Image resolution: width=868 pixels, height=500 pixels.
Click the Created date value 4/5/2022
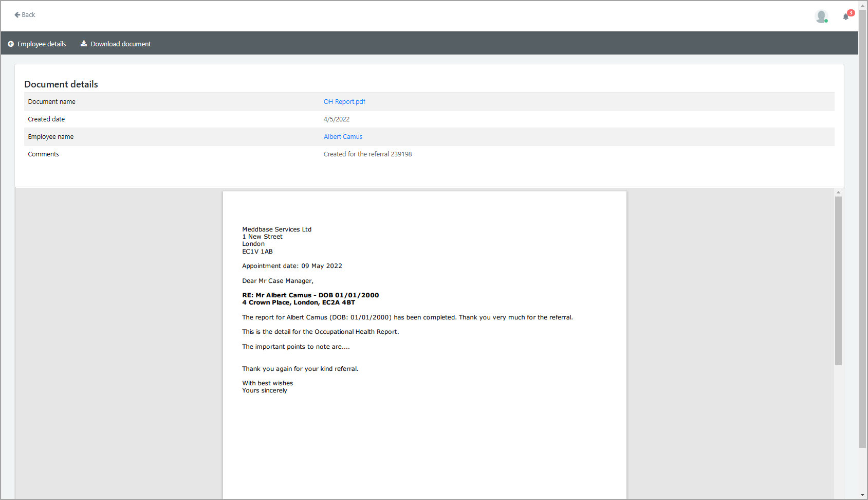click(337, 119)
